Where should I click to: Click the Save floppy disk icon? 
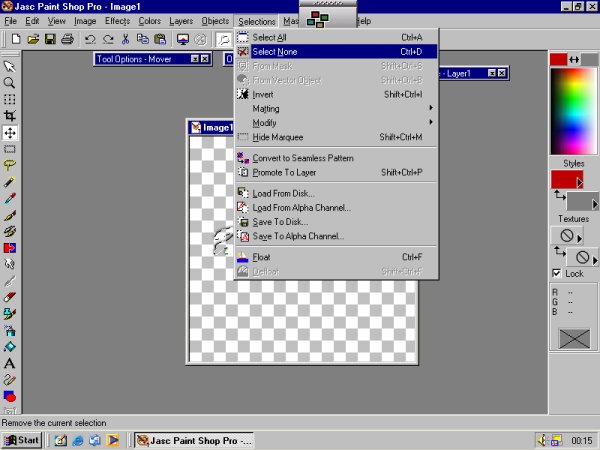point(50,40)
